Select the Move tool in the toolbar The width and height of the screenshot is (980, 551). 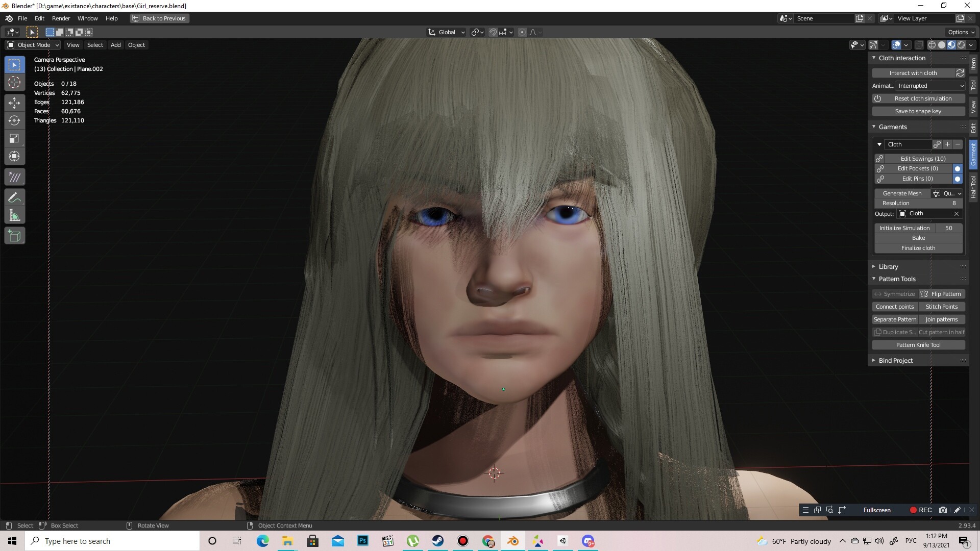coord(14,102)
